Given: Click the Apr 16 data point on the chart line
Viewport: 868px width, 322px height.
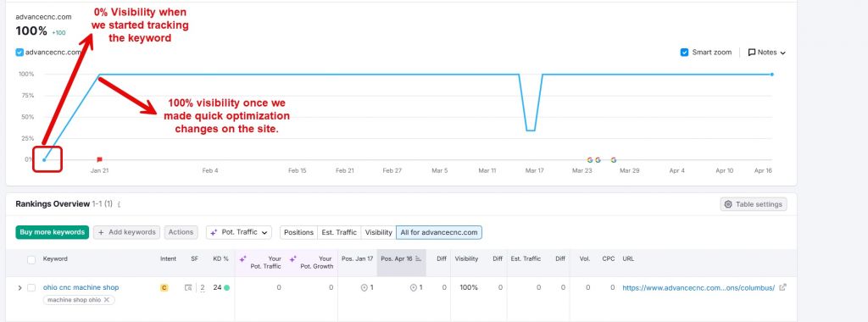Looking at the screenshot, I should pyautogui.click(x=771, y=74).
